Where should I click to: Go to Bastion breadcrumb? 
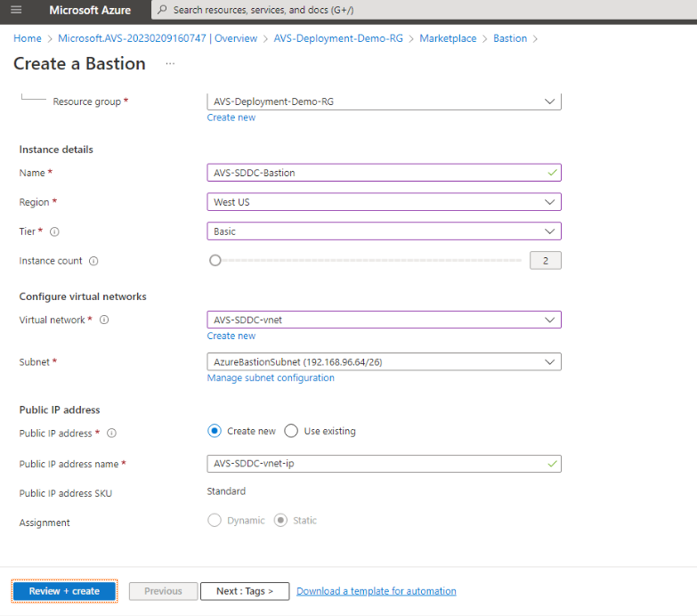[510, 38]
